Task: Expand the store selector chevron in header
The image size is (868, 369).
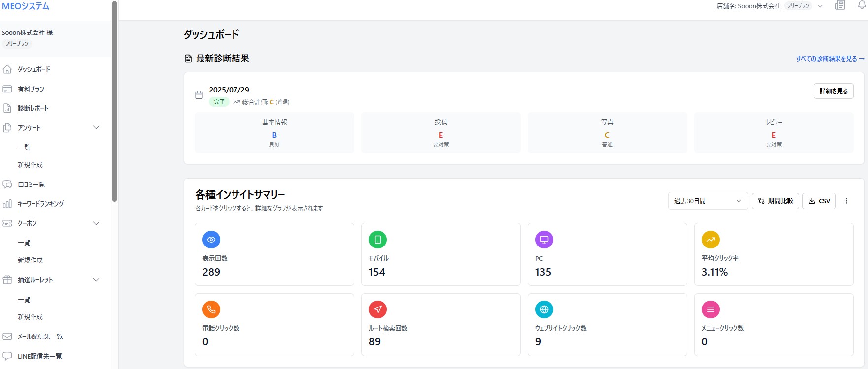Action: 820,6
